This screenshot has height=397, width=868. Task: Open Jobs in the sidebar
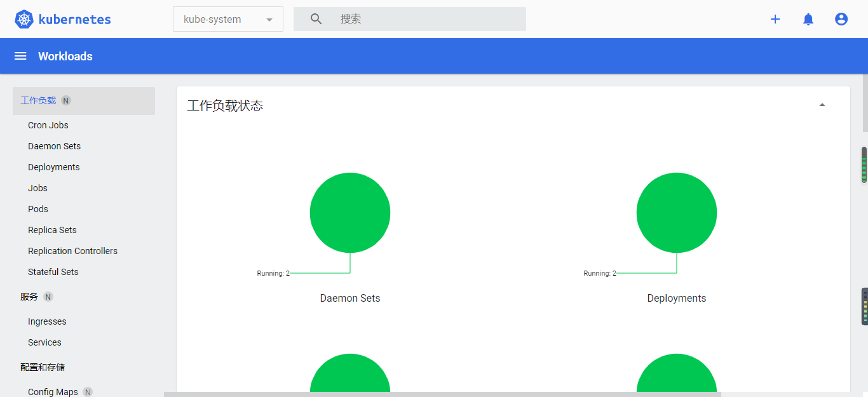pyautogui.click(x=37, y=188)
